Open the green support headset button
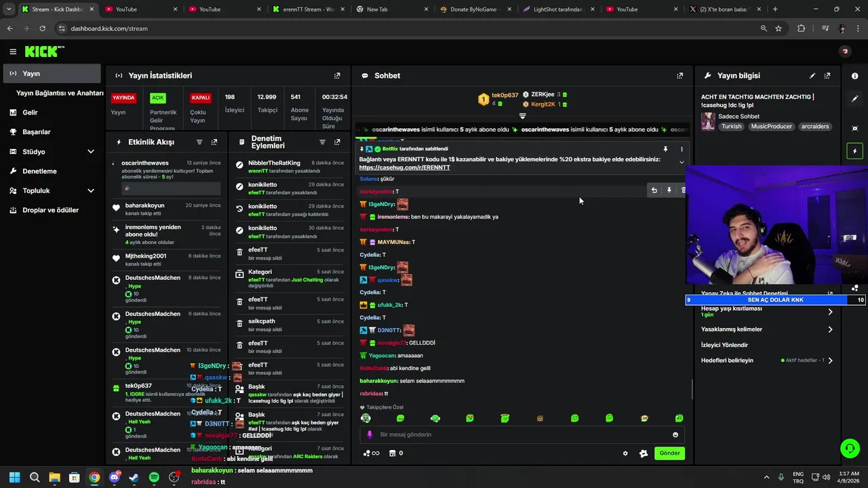 click(x=850, y=448)
